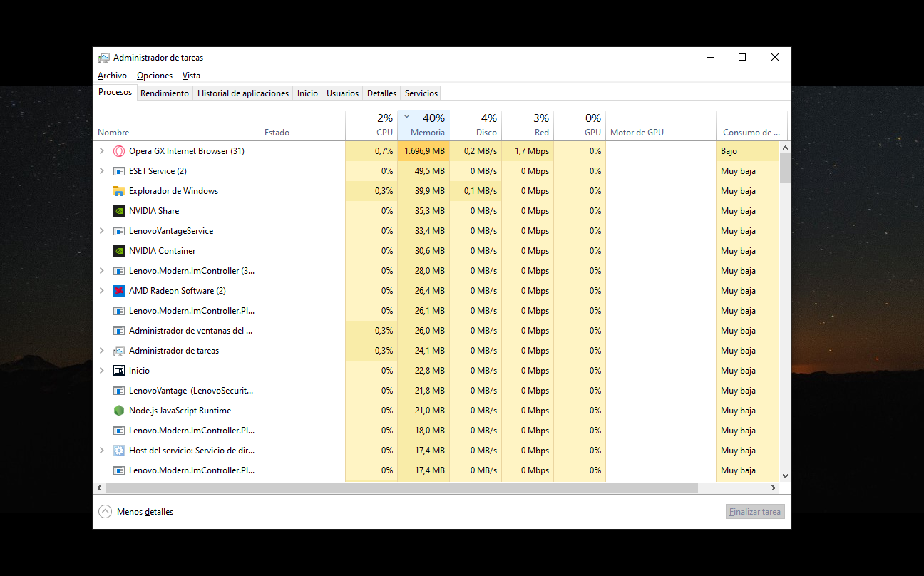Screen dimensions: 924x576
Task: Click the Opera GX Internet Browser icon
Action: pos(119,151)
